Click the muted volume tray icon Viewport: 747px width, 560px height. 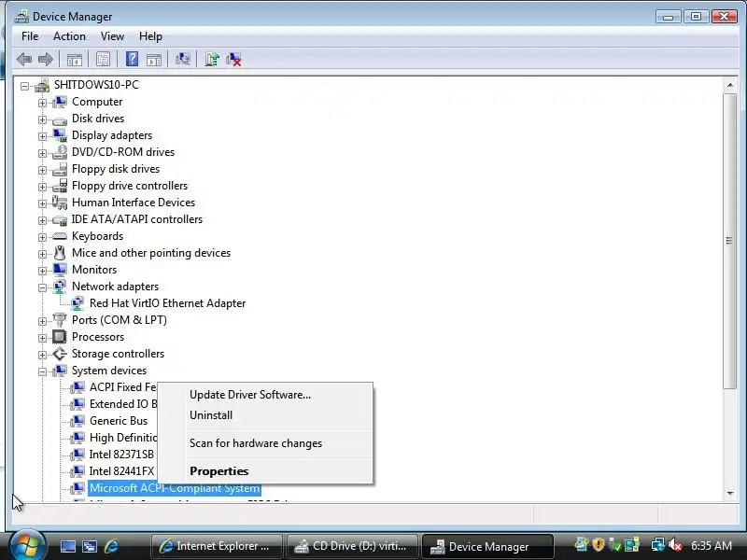pos(674,545)
